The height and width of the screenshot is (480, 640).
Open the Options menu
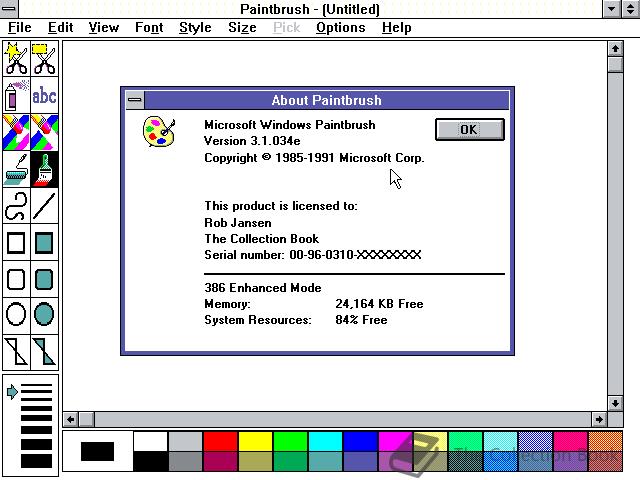tap(340, 27)
